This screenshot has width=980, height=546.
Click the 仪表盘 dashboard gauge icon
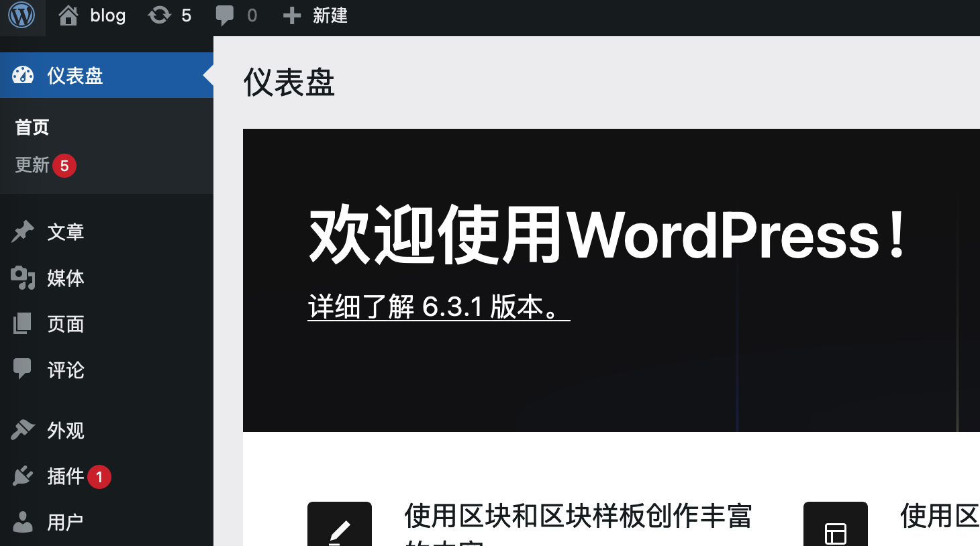point(23,75)
